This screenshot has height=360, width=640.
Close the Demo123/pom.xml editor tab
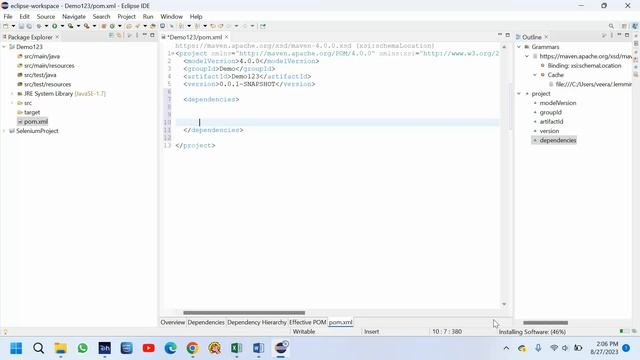[227, 37]
